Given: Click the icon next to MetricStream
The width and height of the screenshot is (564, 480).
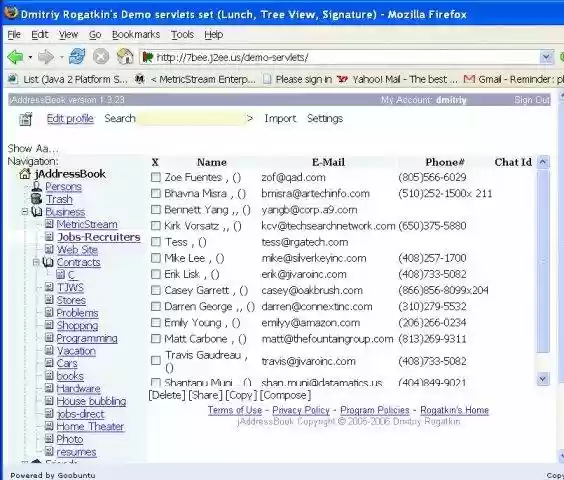Looking at the screenshot, I should (x=49, y=224).
